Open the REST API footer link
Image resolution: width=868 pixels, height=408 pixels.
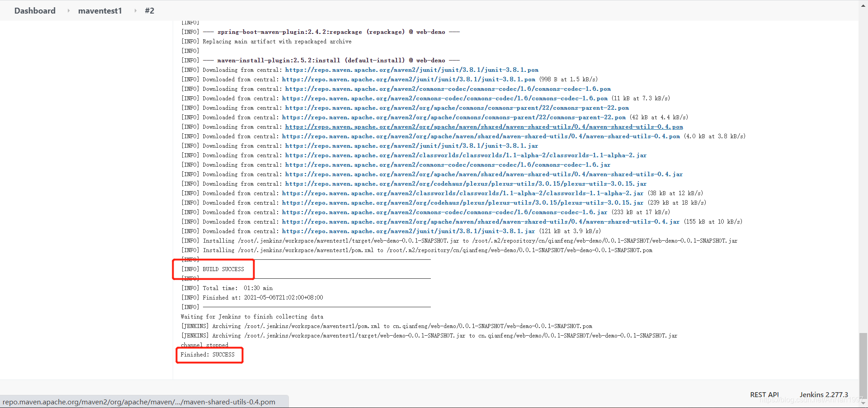pos(764,394)
